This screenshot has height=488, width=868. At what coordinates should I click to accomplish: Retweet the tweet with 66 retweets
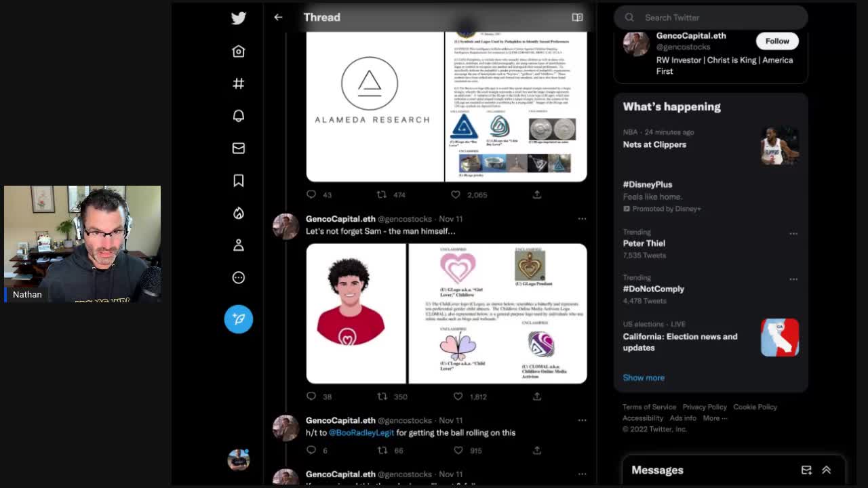click(x=382, y=450)
